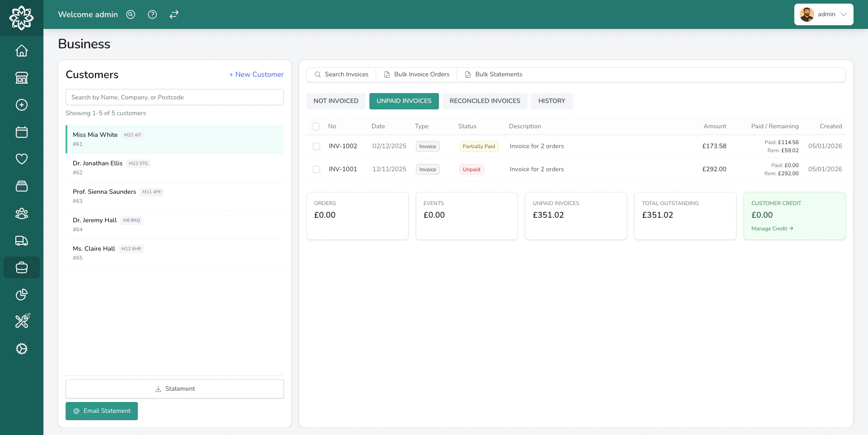Click the search icon in the top header
Screen dimensions: 868x435
click(130, 14)
